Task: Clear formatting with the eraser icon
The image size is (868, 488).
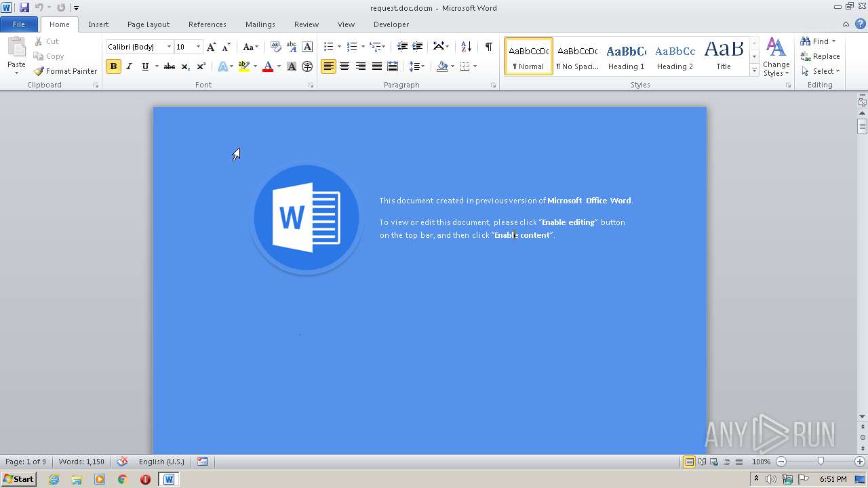Action: click(275, 47)
